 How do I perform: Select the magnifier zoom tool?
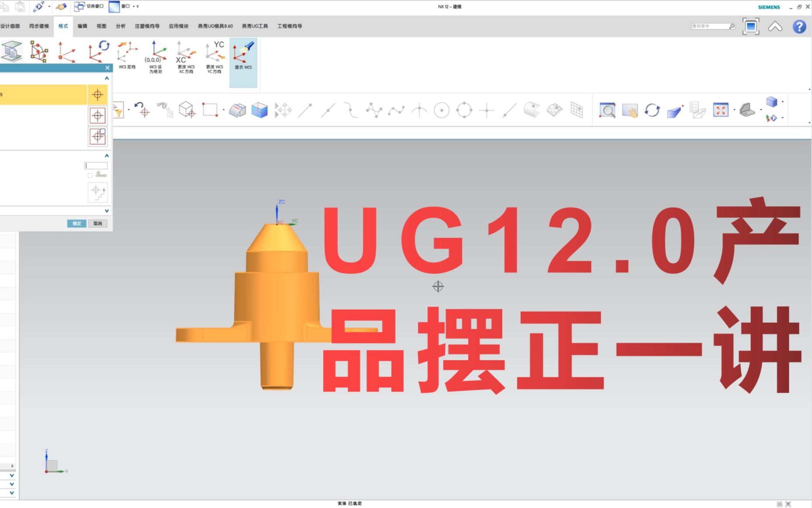click(607, 111)
